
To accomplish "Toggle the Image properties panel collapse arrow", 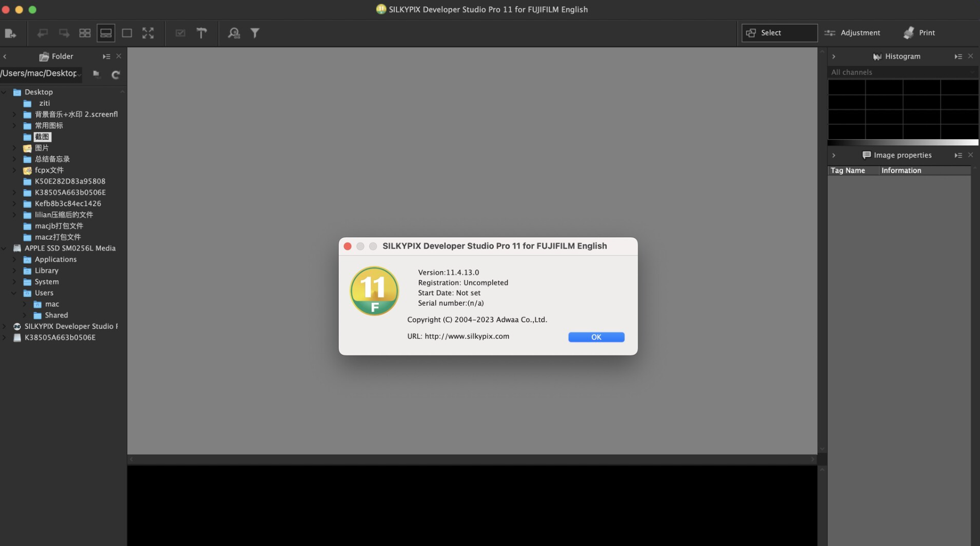I will pyautogui.click(x=833, y=155).
